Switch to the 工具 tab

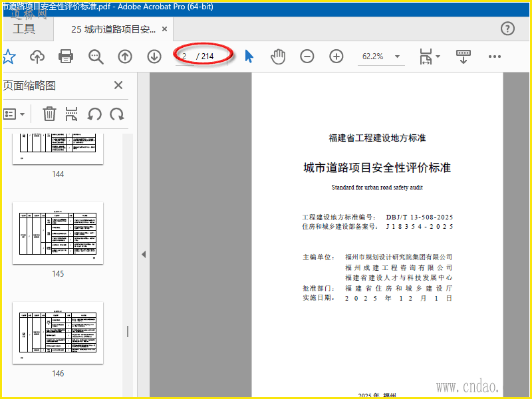pos(24,29)
